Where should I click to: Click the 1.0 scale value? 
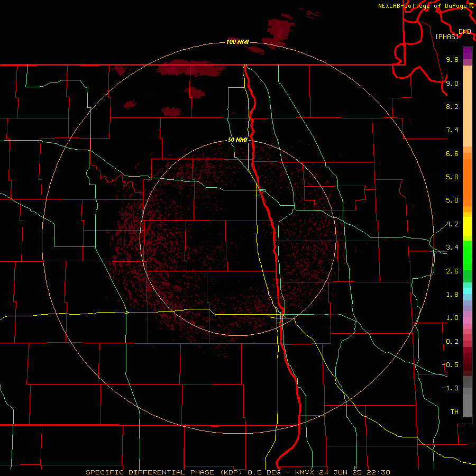[x=452, y=318]
